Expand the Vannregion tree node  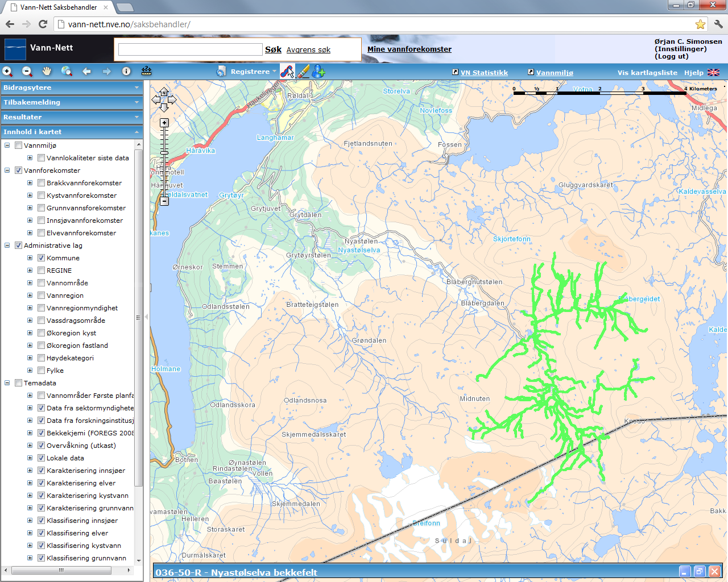pos(30,296)
